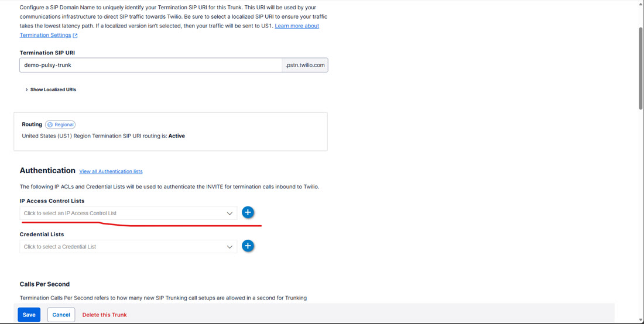Click Delete this Trunk
Viewport: 644px width, 324px height.
104,315
